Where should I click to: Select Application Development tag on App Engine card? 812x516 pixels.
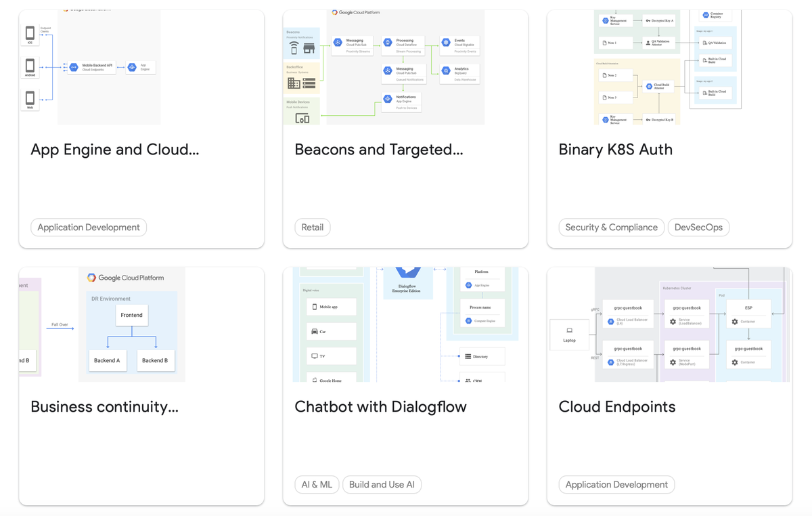click(x=89, y=228)
